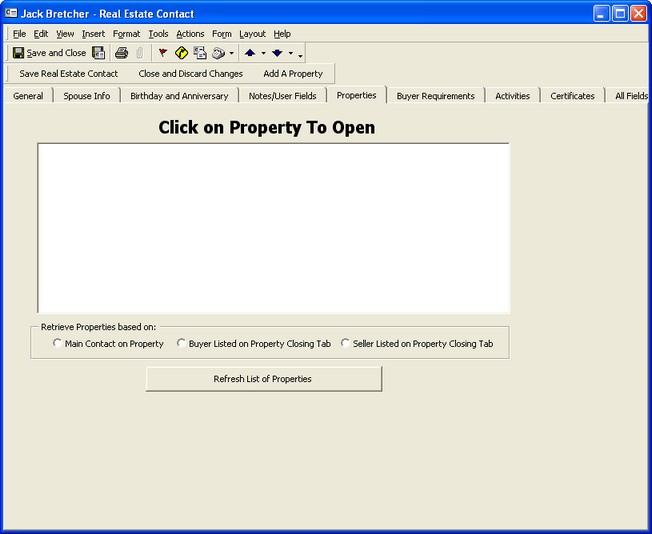This screenshot has width=652, height=534.
Task: Switch to the General tab
Action: tap(28, 96)
